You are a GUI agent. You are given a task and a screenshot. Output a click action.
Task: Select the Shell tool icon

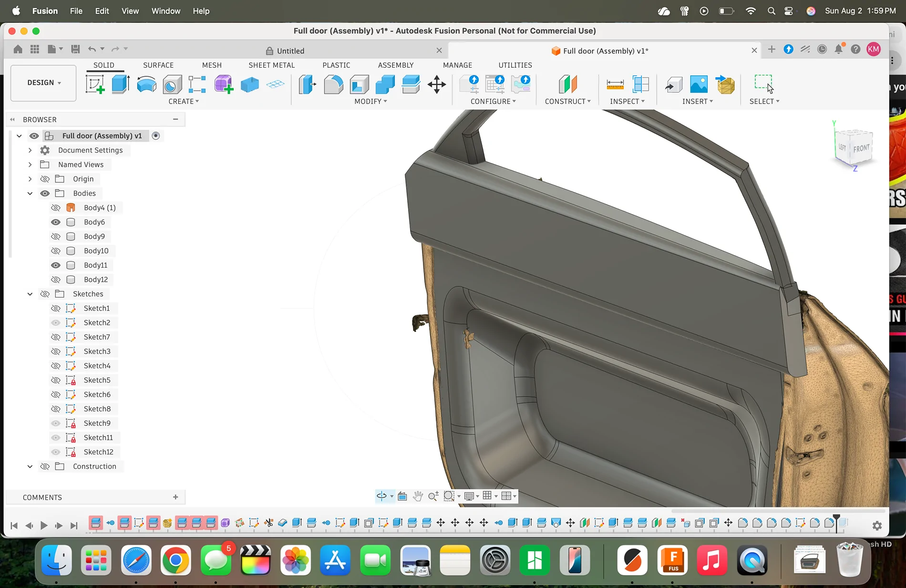click(x=359, y=84)
